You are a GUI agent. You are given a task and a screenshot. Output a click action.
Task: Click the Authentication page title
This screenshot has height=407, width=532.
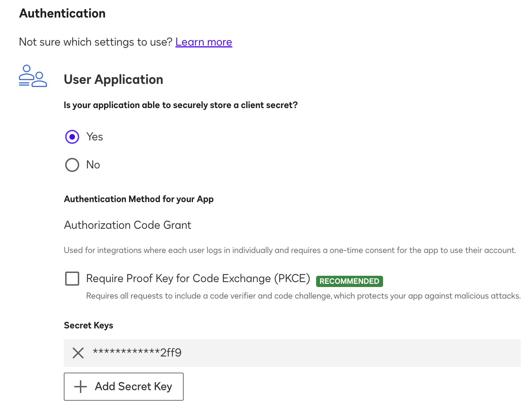point(62,13)
